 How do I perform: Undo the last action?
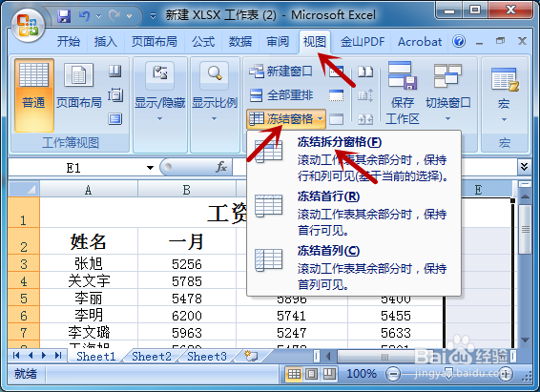(x=85, y=16)
